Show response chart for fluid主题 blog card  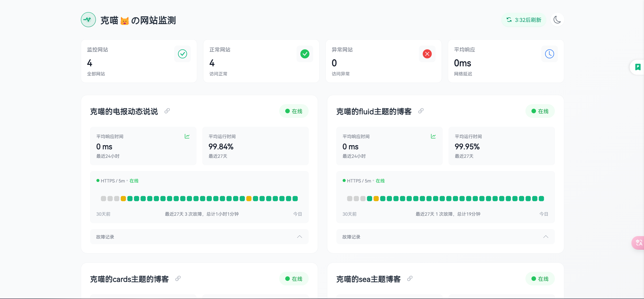tap(433, 136)
